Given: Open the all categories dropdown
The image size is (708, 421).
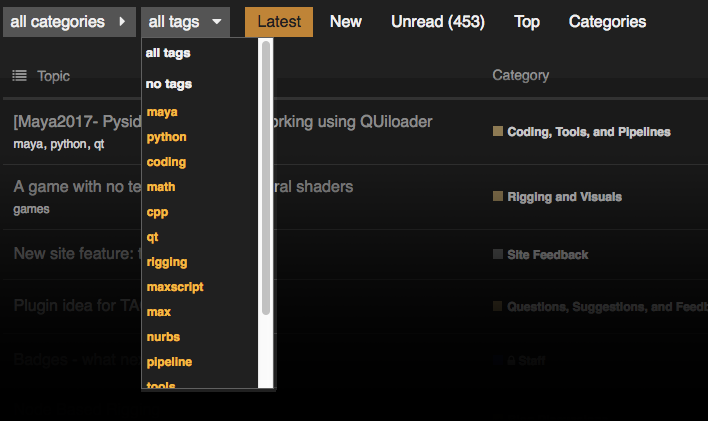Looking at the screenshot, I should pos(69,21).
